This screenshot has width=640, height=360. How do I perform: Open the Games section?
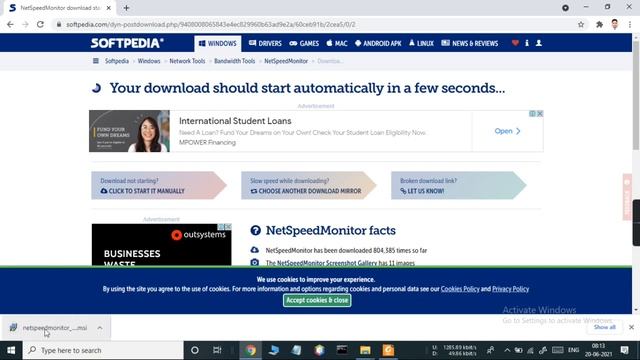pos(304,43)
